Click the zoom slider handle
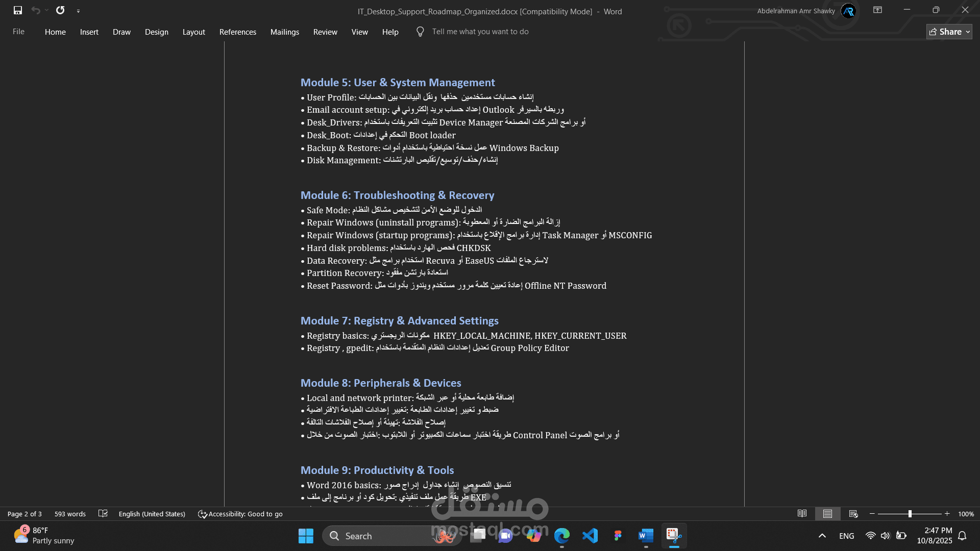 point(910,514)
